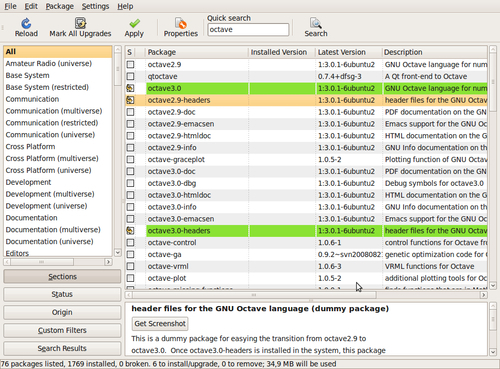Click the Search magnifier icon
The image size is (500, 369).
point(315,23)
